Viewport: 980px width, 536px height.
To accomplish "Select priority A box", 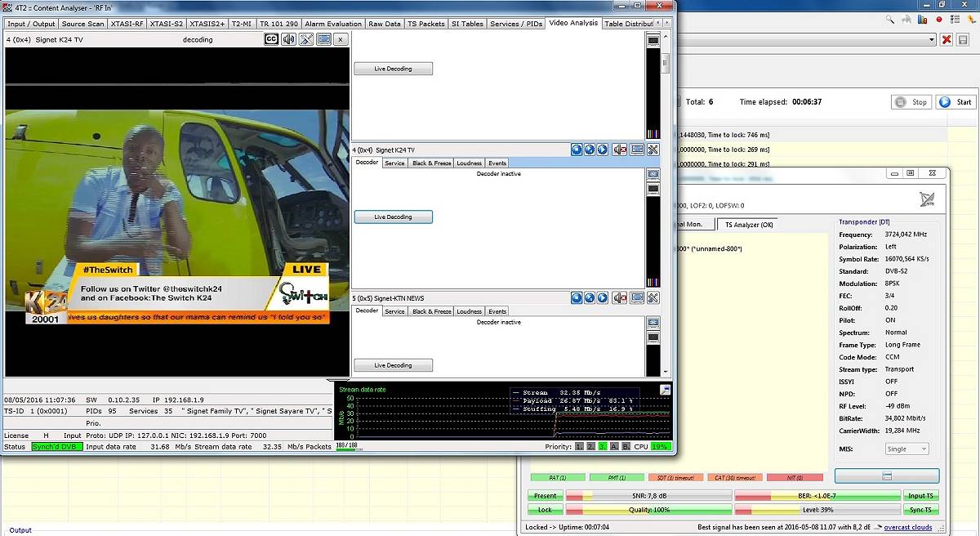I will point(615,447).
